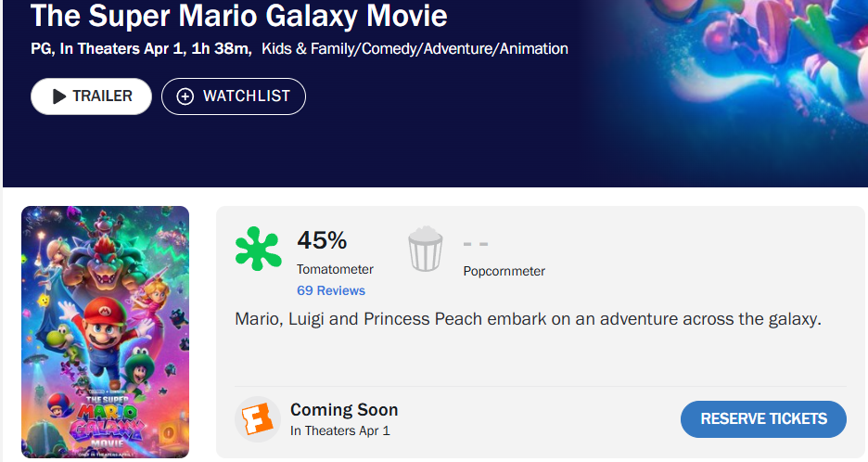Screen dimensions: 868x462
Task: Click the Coming Soon heading
Action: click(x=344, y=409)
